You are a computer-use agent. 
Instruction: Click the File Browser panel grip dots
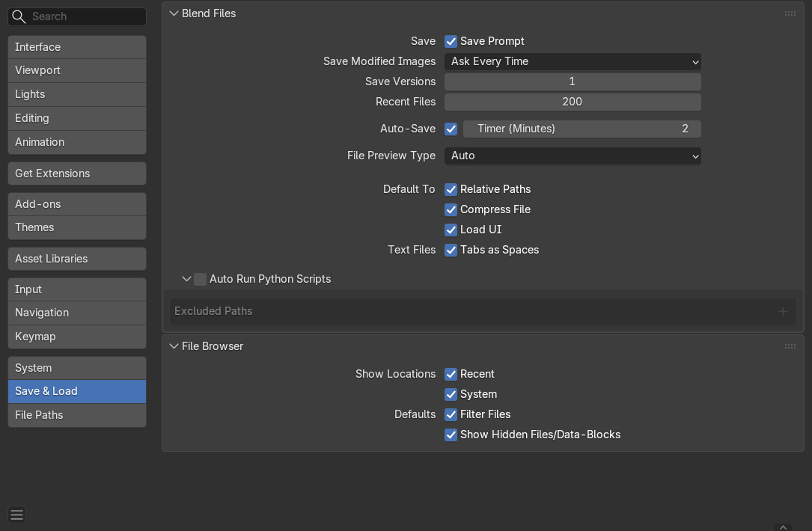(790, 346)
